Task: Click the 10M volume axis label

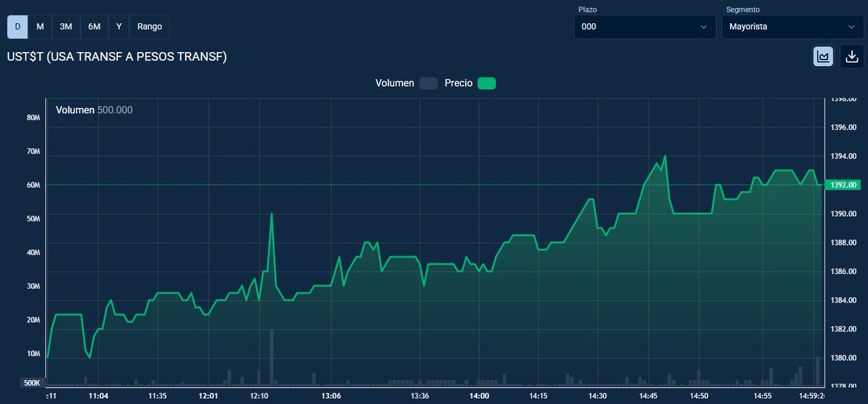Action: pyautogui.click(x=33, y=354)
